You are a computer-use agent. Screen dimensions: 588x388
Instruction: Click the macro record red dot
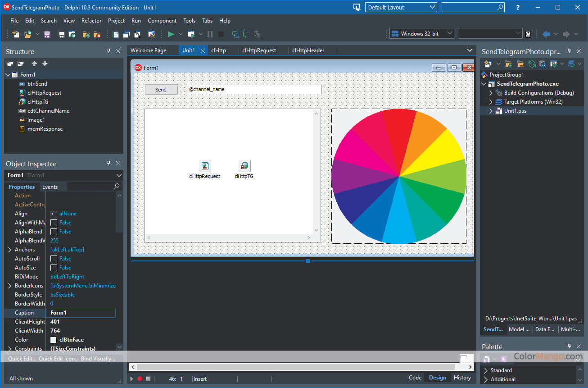pyautogui.click(x=140, y=379)
